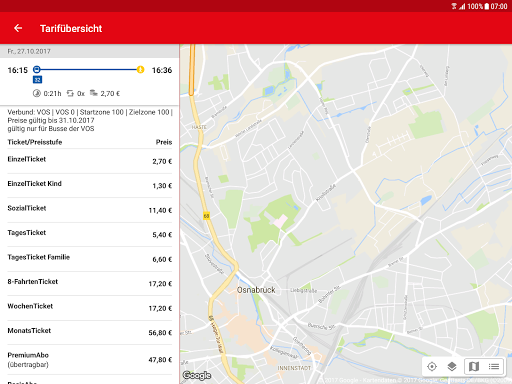Switch to the list view icon
Image resolution: width=512 pixels, height=384 pixels.
494,367
